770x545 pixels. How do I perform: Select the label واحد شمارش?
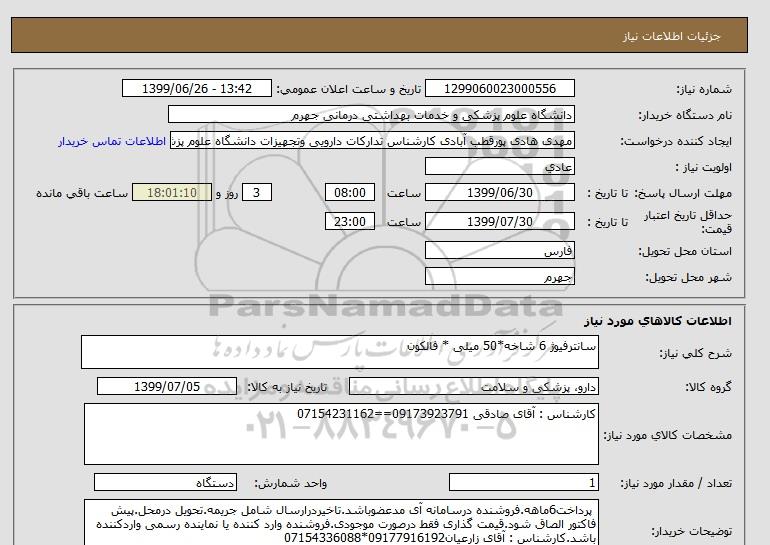tap(291, 484)
